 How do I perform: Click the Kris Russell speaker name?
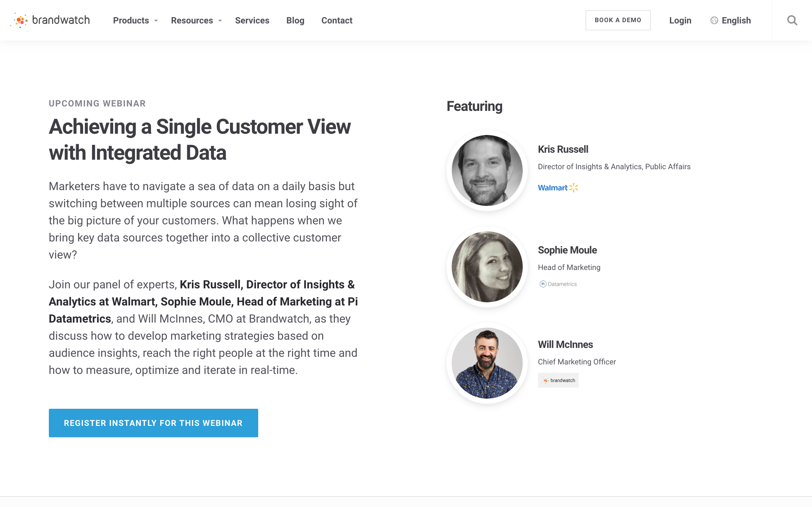[x=563, y=149]
